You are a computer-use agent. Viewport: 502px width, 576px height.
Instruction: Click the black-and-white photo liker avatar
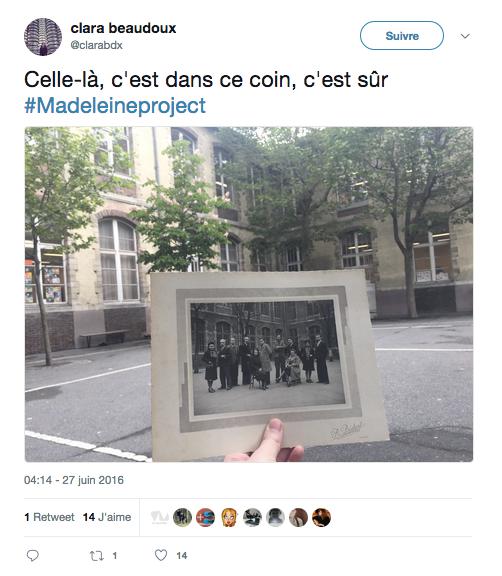pyautogui.click(x=252, y=517)
